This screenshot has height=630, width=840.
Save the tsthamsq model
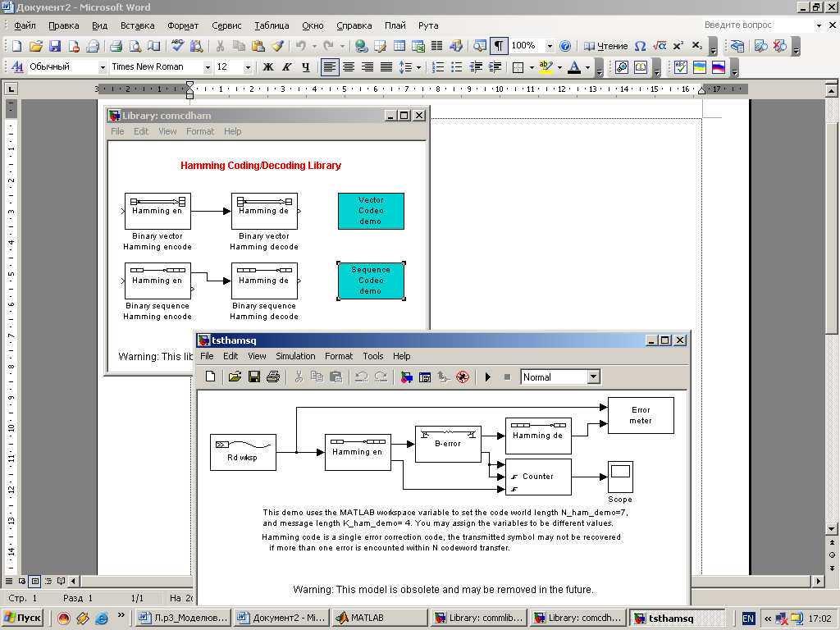[254, 377]
